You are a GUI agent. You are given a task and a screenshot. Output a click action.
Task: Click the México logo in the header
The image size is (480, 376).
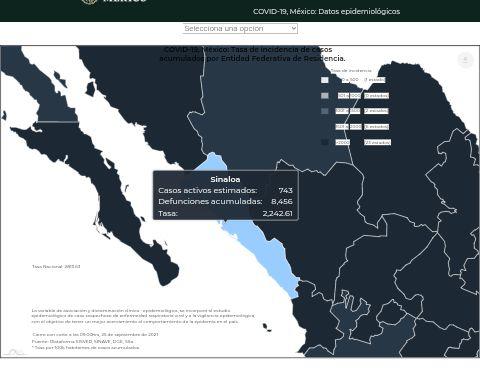point(113,1)
